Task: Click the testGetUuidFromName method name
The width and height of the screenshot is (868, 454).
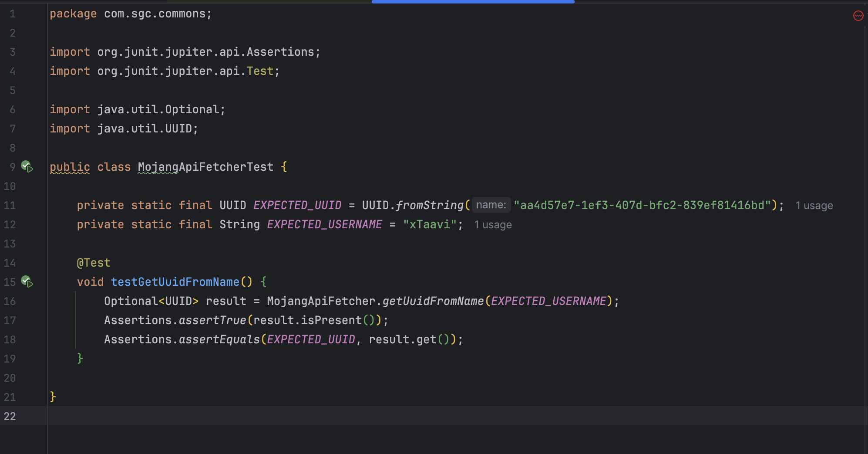Action: (x=175, y=282)
